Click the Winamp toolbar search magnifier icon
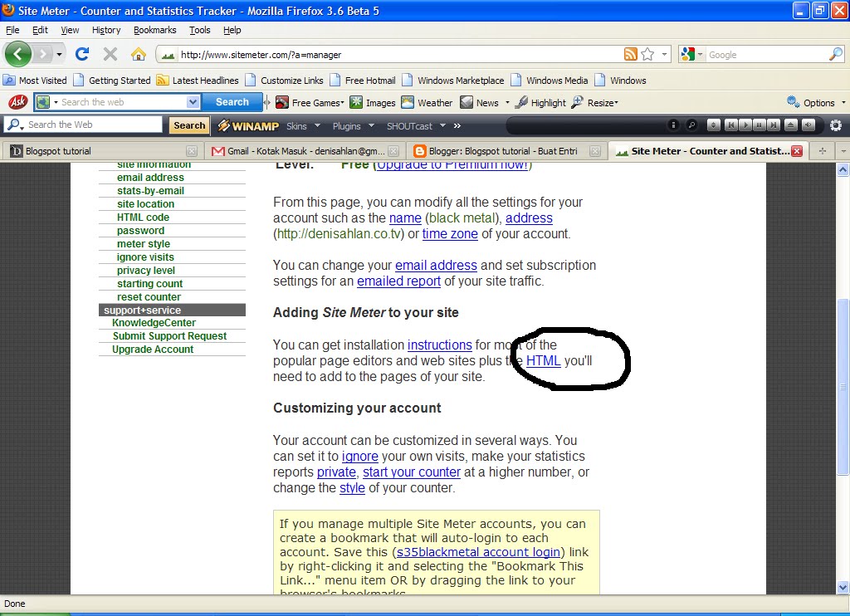The height and width of the screenshot is (616, 850). [x=691, y=125]
